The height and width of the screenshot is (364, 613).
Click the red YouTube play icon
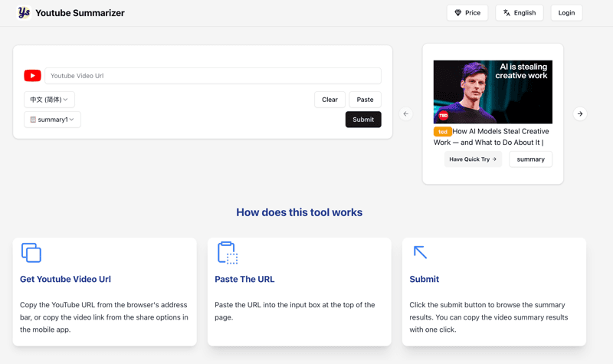click(x=32, y=76)
